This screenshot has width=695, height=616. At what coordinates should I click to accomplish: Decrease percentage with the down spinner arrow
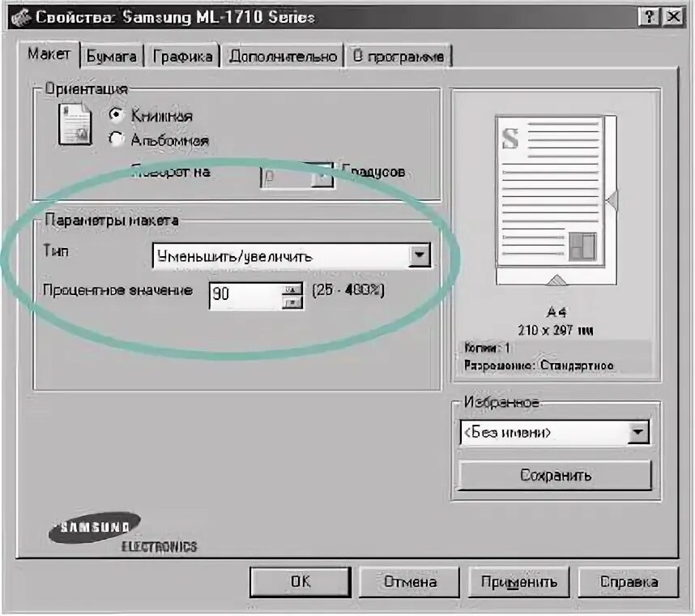(292, 302)
